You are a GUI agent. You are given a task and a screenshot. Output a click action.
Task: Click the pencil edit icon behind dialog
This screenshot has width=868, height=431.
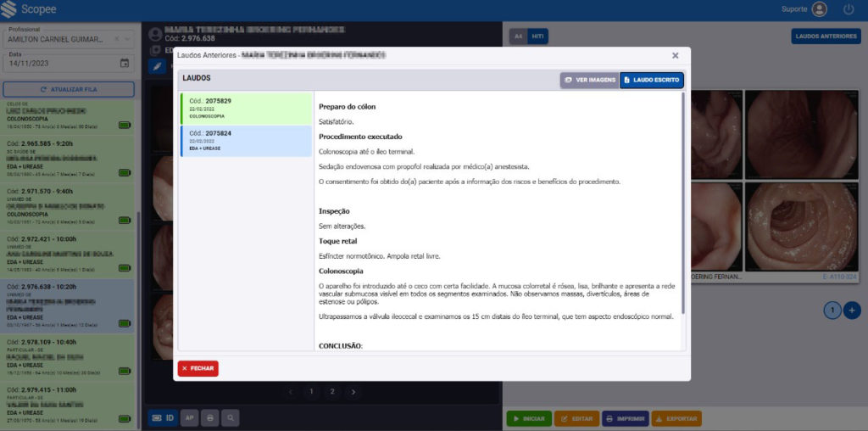click(x=157, y=66)
